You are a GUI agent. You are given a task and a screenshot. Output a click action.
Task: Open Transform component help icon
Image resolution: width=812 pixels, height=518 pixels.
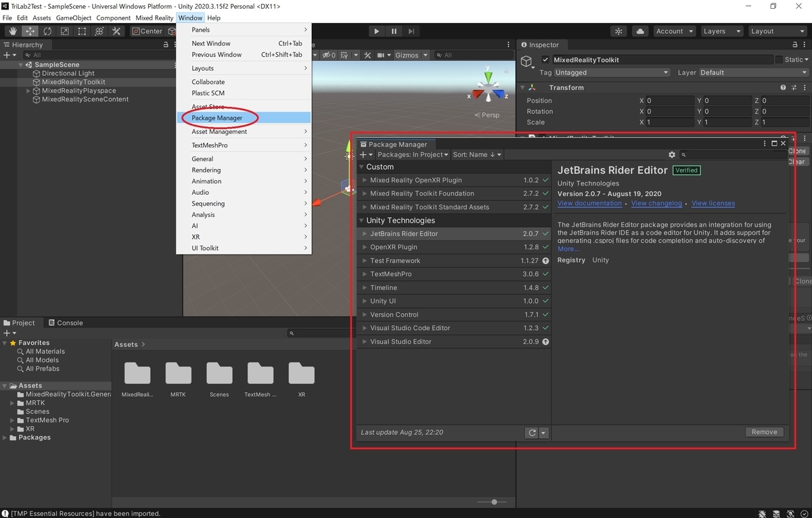point(784,87)
